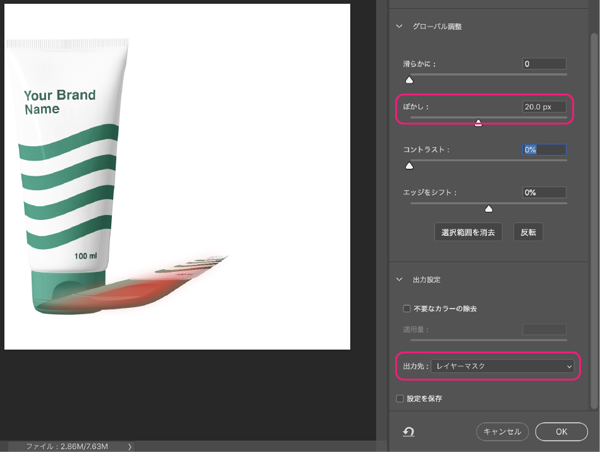Viewport: 600px width, 452px height.
Task: Click the panel's vertical scrollbar
Action: pyautogui.click(x=594, y=221)
